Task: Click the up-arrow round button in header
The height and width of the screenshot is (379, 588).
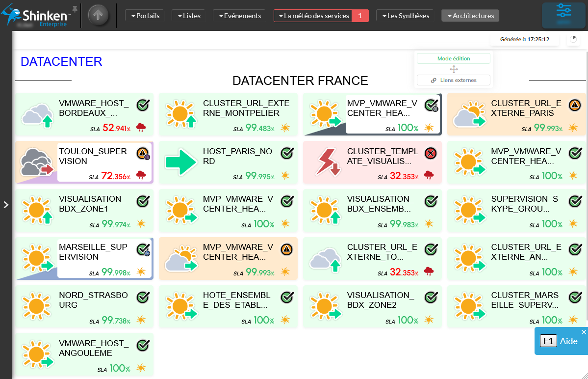Action: tap(98, 15)
